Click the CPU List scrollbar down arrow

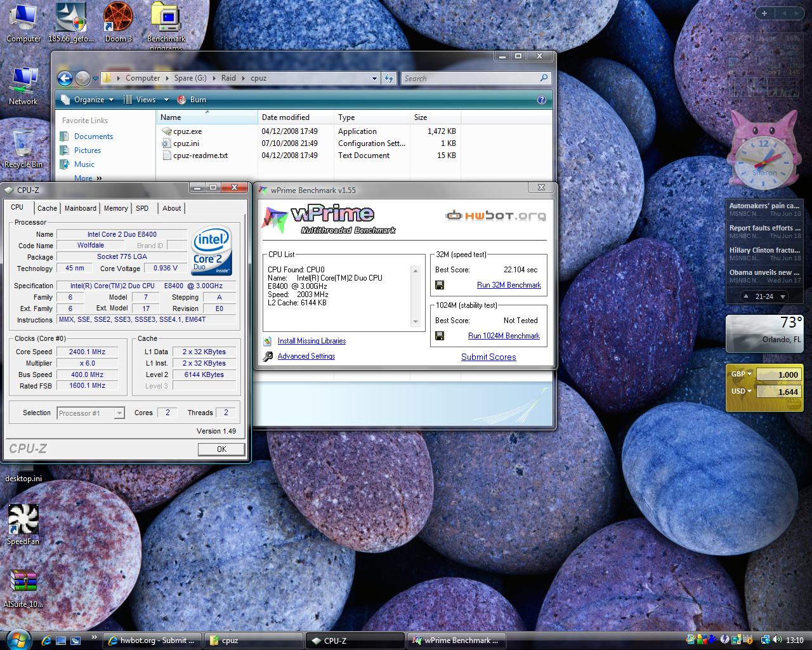[416, 322]
